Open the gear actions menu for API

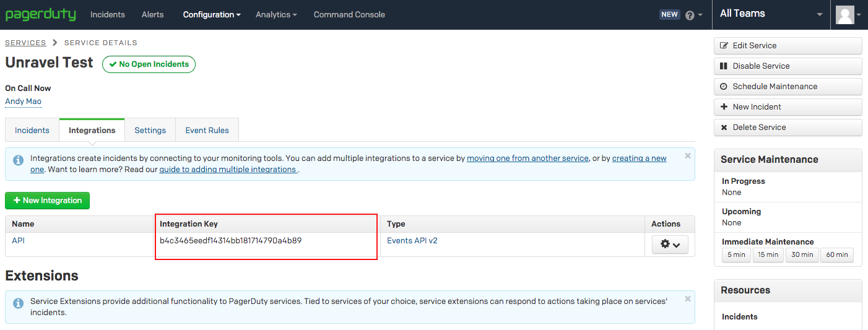point(670,244)
